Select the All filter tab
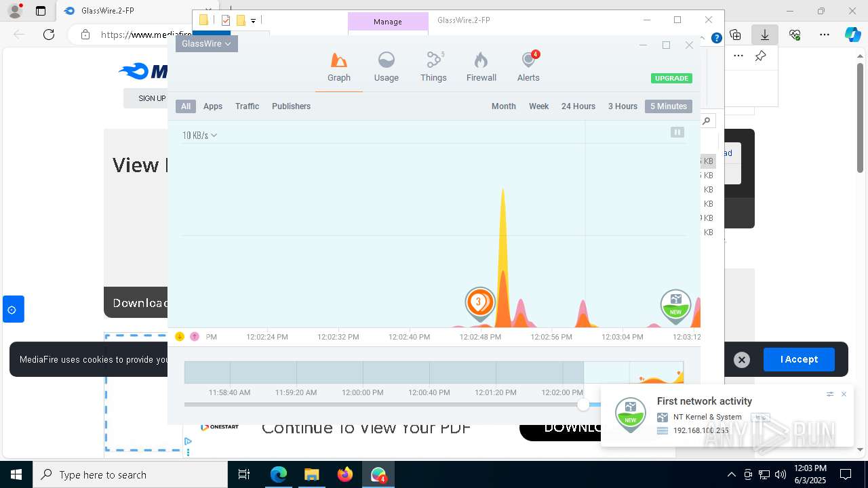Viewport: 868px width, 488px height. pos(186,106)
